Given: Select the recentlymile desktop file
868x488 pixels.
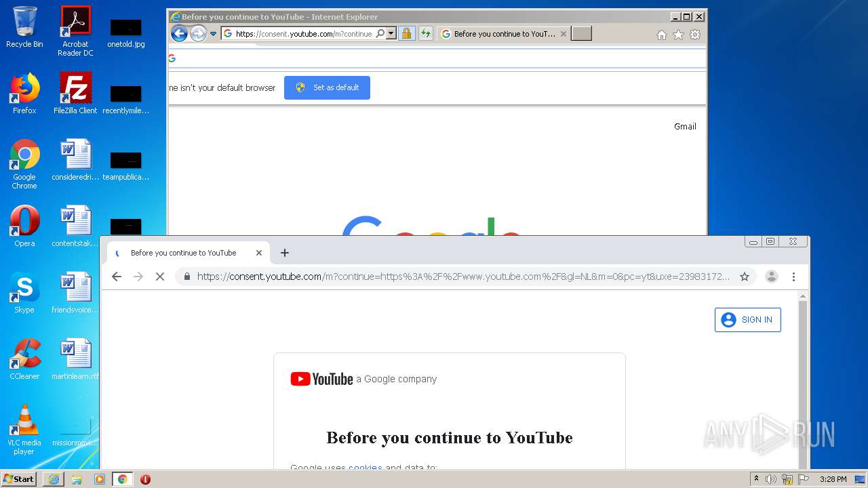Looking at the screenshot, I should [126, 99].
